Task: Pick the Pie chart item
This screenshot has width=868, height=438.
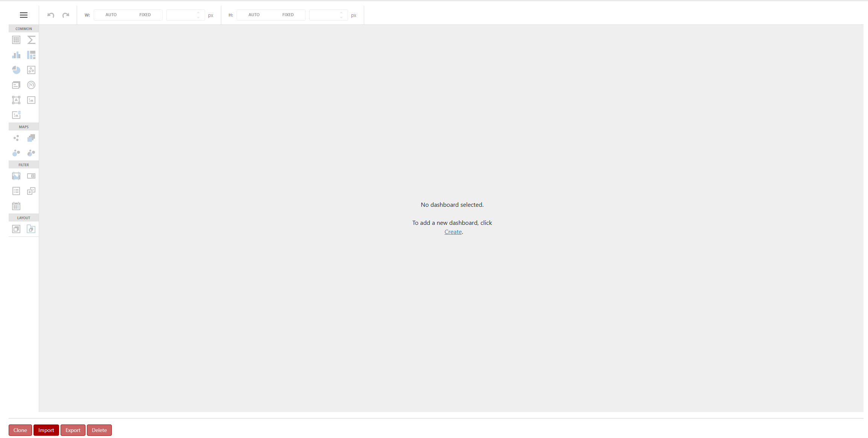Action: point(16,70)
